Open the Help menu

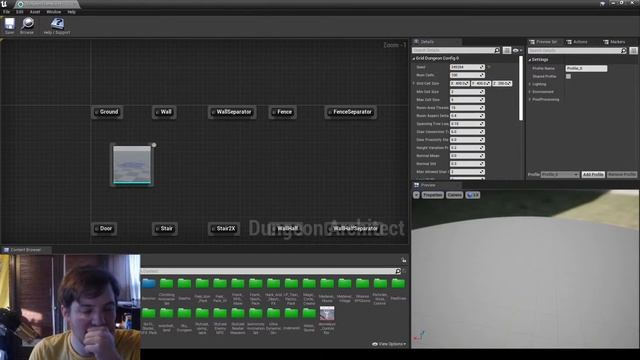71,12
